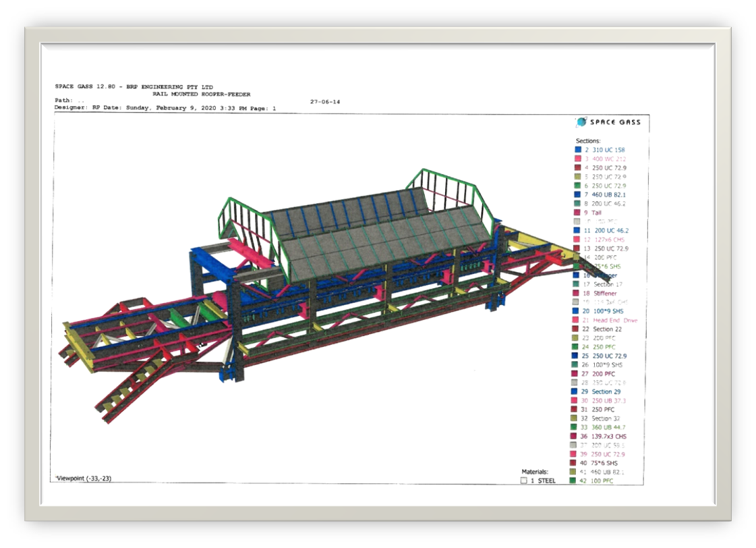This screenshot has height=548, width=756.
Task: Click the pink 400 WC 212 swatch
Action: pyautogui.click(x=578, y=159)
